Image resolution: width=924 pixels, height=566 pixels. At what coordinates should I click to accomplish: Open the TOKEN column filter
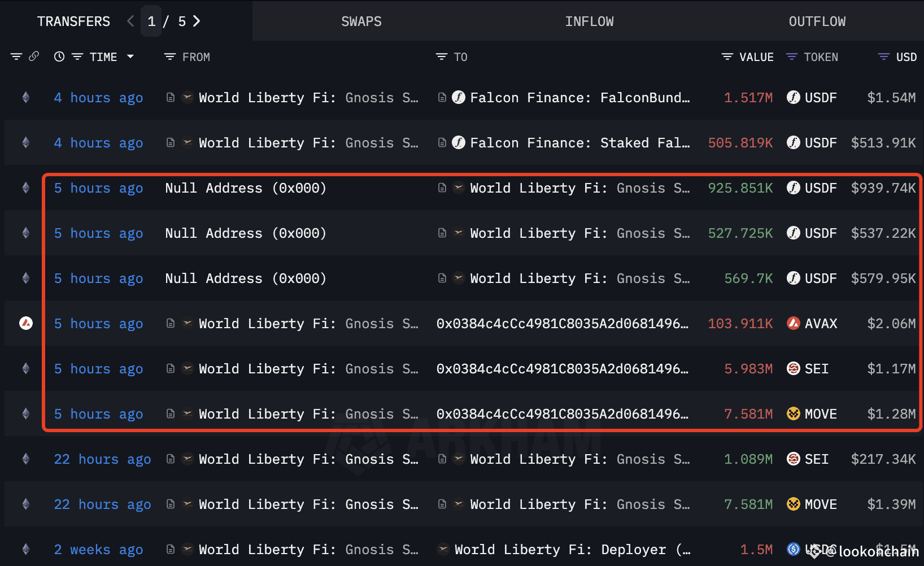(792, 56)
